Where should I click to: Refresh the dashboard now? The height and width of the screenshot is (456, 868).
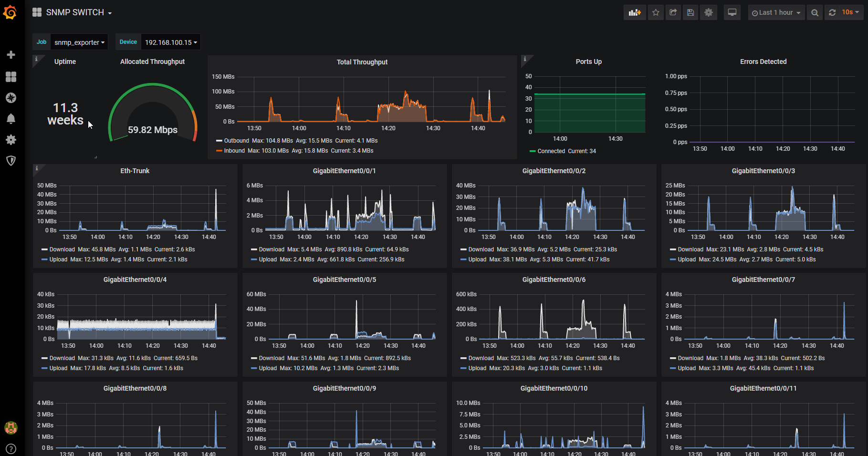[x=832, y=12]
